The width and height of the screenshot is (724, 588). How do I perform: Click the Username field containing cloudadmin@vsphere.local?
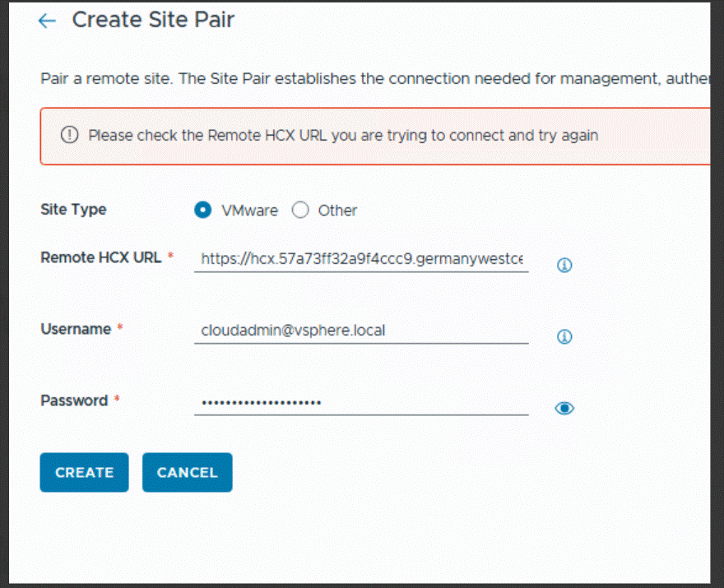tap(361, 331)
